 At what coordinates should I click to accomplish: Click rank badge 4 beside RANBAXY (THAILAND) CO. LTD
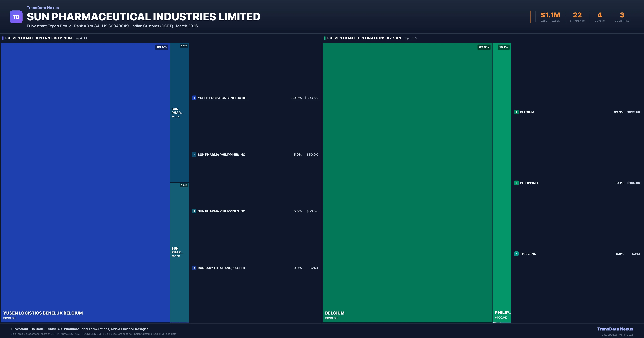(x=194, y=268)
